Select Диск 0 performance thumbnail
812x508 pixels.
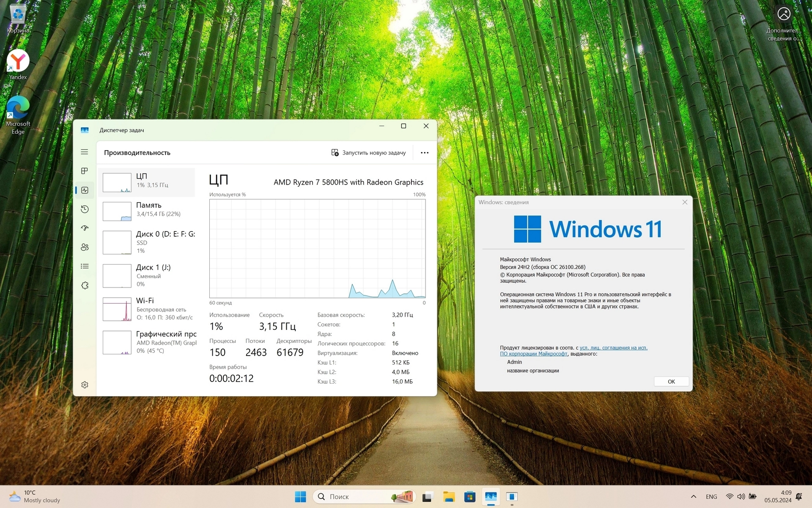pos(117,242)
